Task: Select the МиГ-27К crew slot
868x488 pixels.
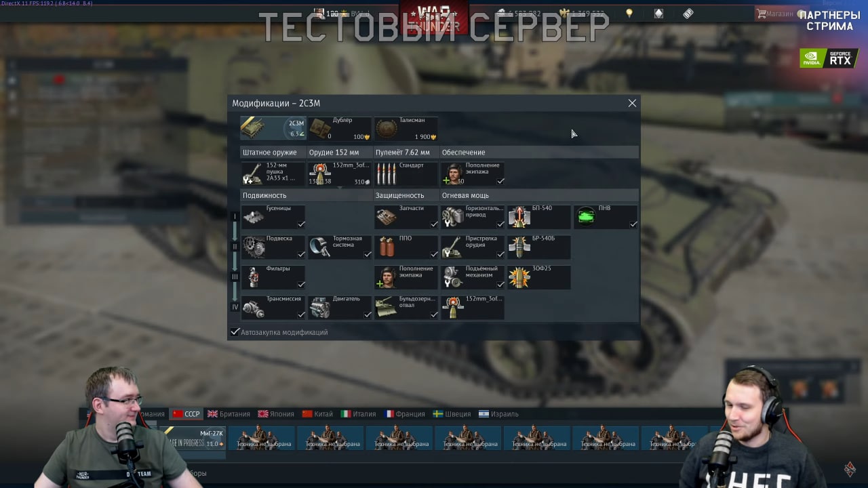Action: point(195,438)
